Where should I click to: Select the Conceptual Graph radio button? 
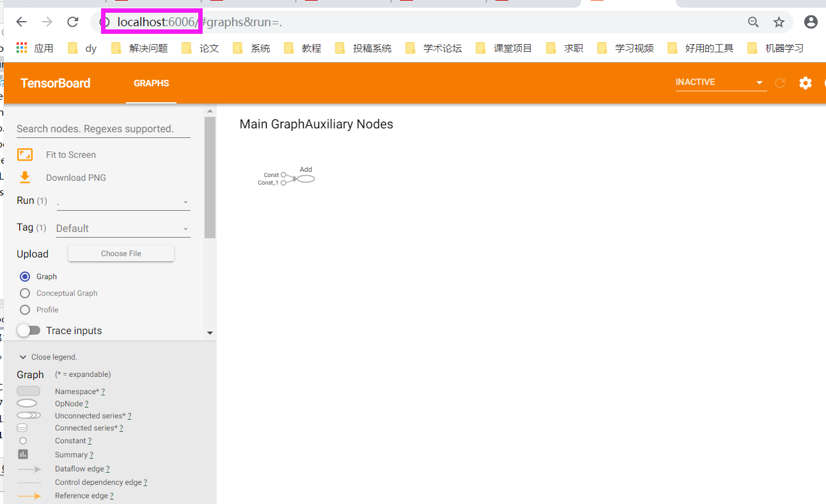point(25,293)
